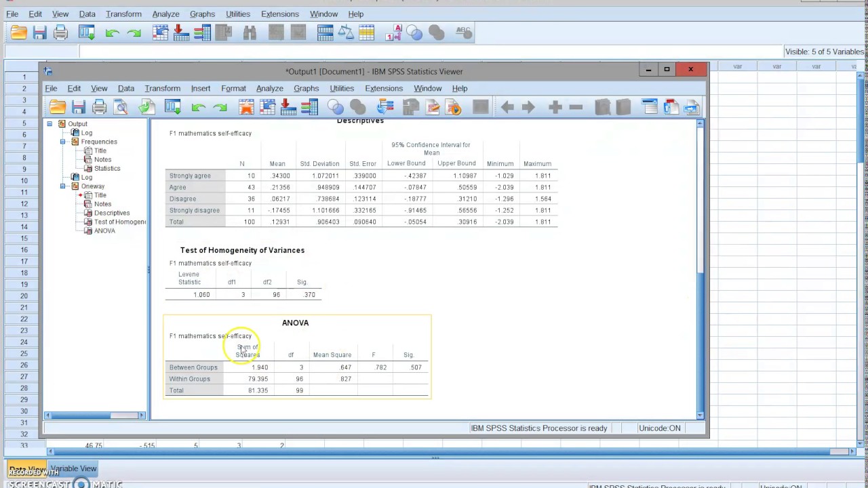Recall recent dialogs in Viewer toolbar
Image resolution: width=868 pixels, height=488 pixels.
[x=172, y=107]
